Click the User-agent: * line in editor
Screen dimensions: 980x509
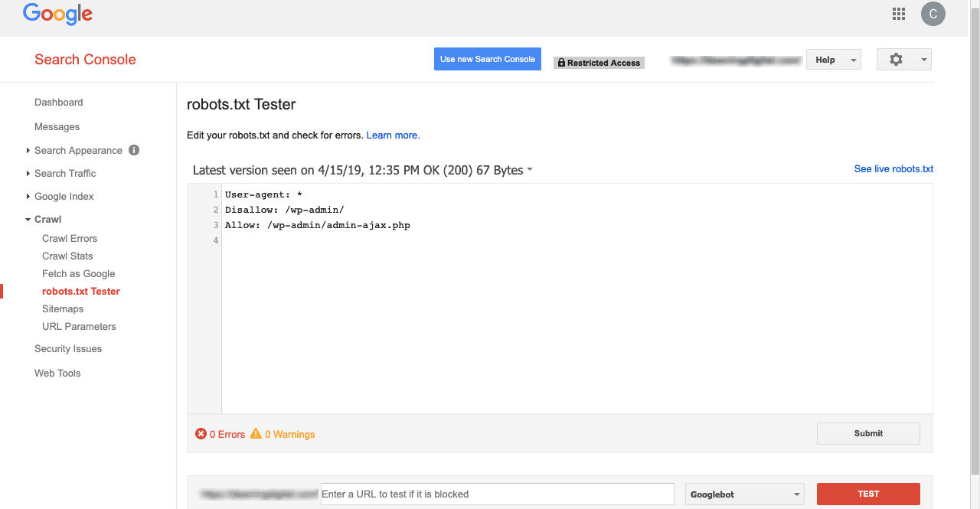pos(263,194)
